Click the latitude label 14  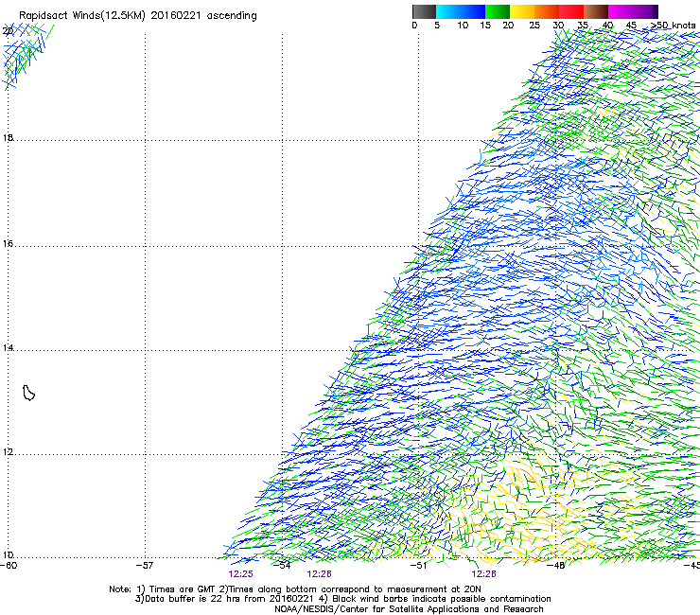tap(8, 347)
